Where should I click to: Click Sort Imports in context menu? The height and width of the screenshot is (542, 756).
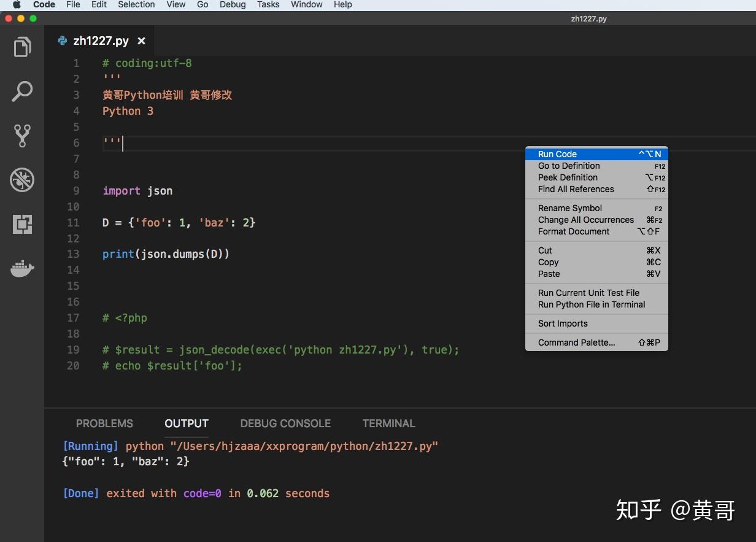click(x=563, y=323)
